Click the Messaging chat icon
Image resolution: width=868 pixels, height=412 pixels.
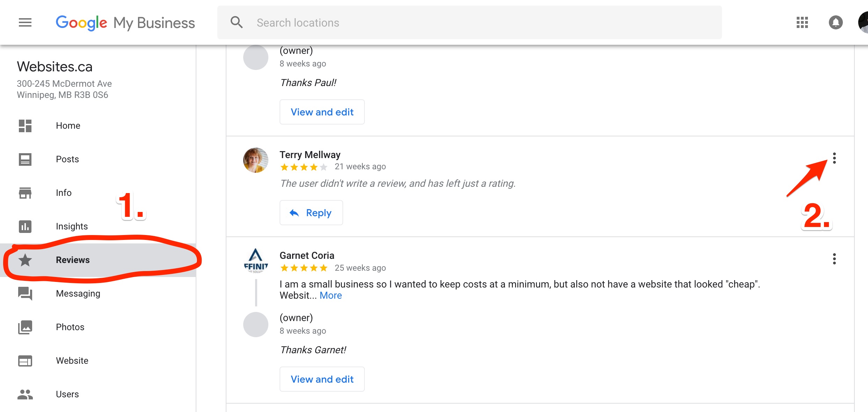pyautogui.click(x=25, y=294)
